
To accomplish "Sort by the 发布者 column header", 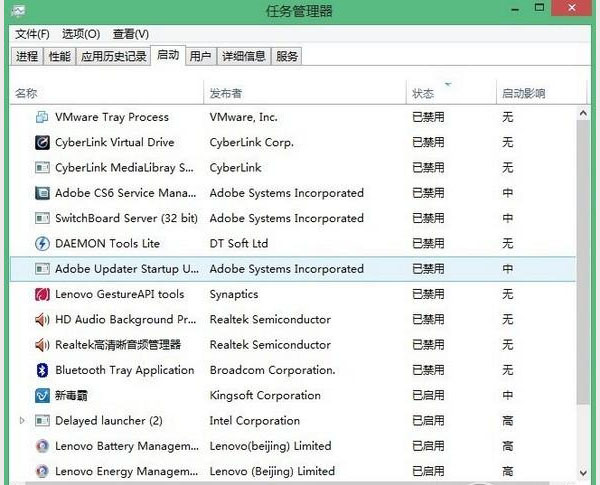I will [226, 93].
